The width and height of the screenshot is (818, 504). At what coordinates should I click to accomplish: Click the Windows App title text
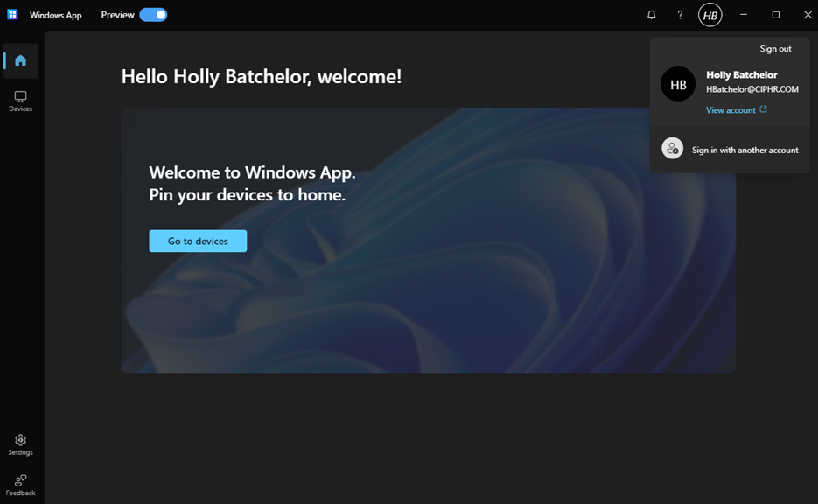tap(55, 15)
